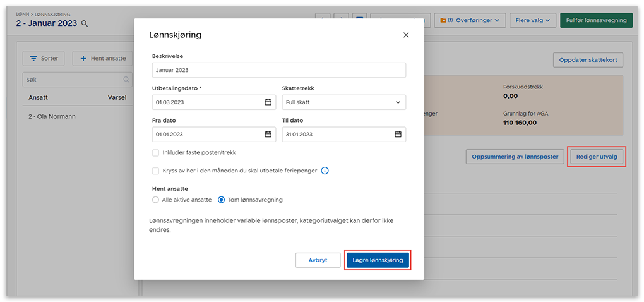
Task: Tick the utbetale feriepenger checkbox
Action: pyautogui.click(x=156, y=171)
